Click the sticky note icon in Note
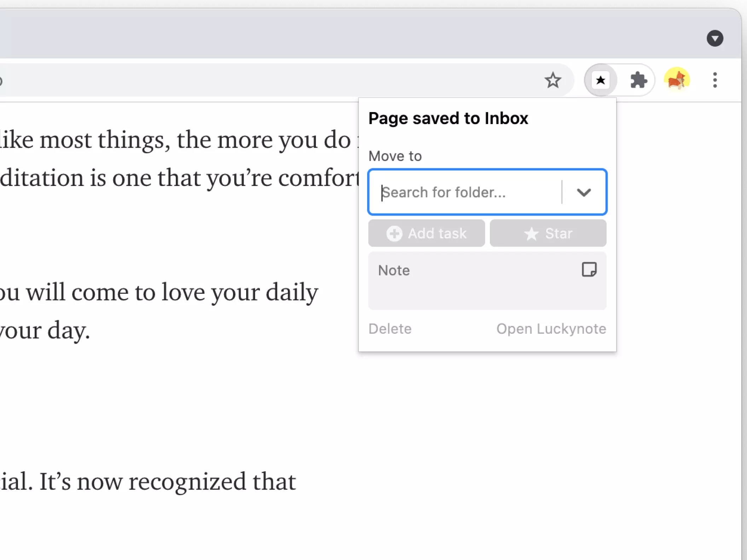This screenshot has height=560, width=747. pyautogui.click(x=589, y=270)
